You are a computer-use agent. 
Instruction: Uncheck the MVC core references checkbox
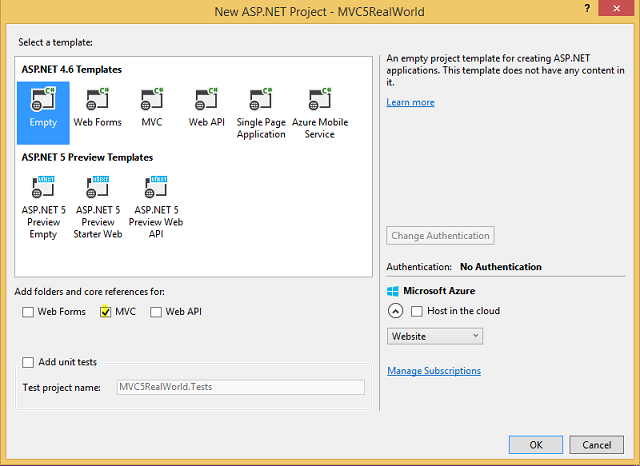click(105, 312)
